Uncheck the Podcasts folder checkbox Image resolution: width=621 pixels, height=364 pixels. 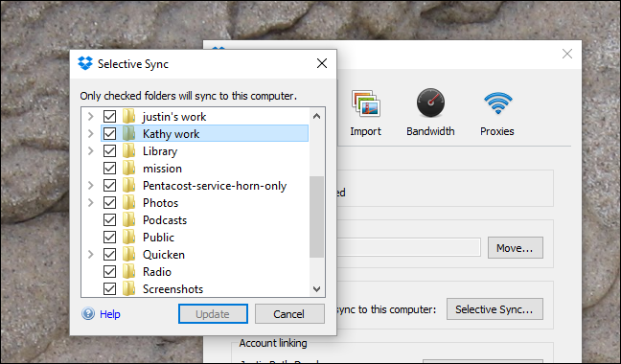109,219
